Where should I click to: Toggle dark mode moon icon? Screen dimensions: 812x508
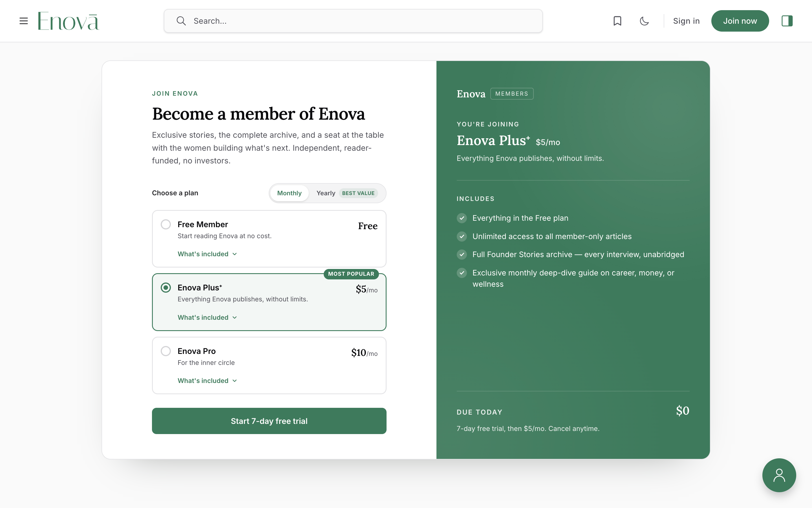pos(644,21)
